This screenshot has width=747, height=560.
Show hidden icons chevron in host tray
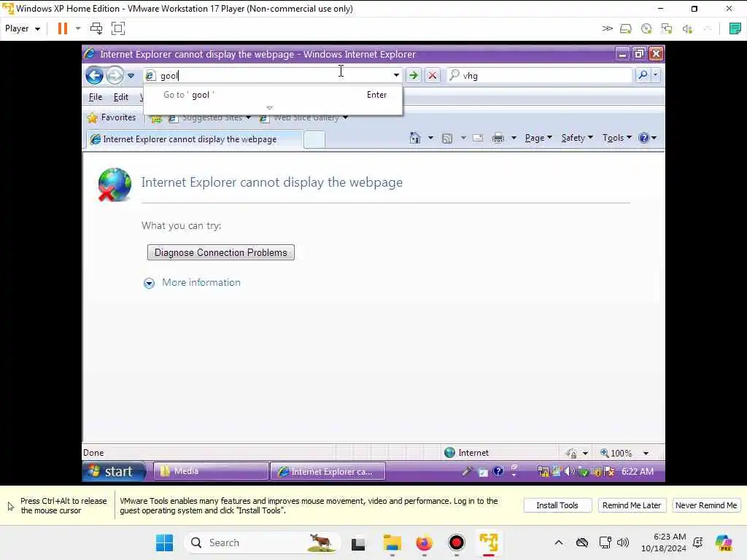click(x=558, y=542)
